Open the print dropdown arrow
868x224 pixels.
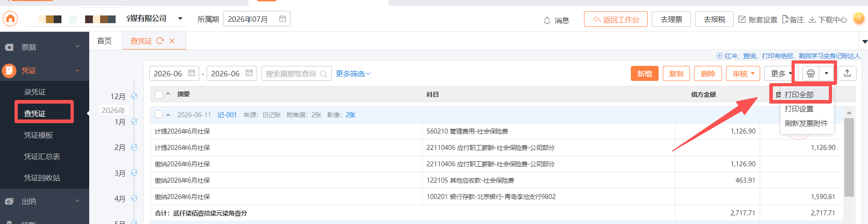[826, 74]
